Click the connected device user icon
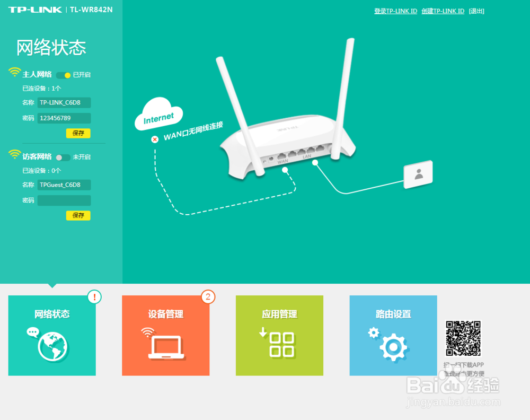 click(419, 174)
